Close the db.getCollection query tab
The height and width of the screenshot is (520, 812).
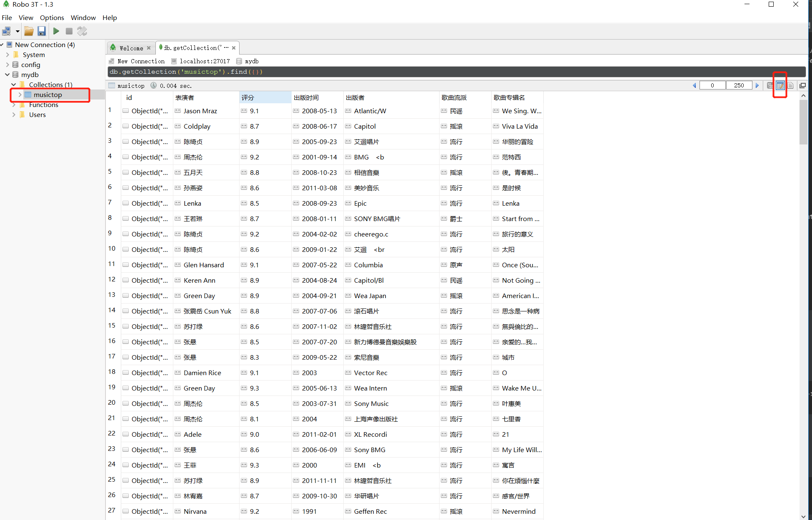pyautogui.click(x=234, y=48)
